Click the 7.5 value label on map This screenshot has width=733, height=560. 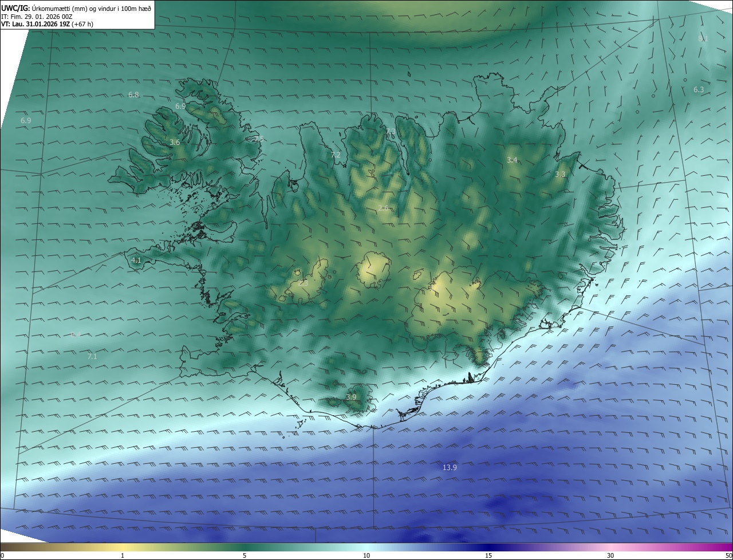tap(259, 139)
